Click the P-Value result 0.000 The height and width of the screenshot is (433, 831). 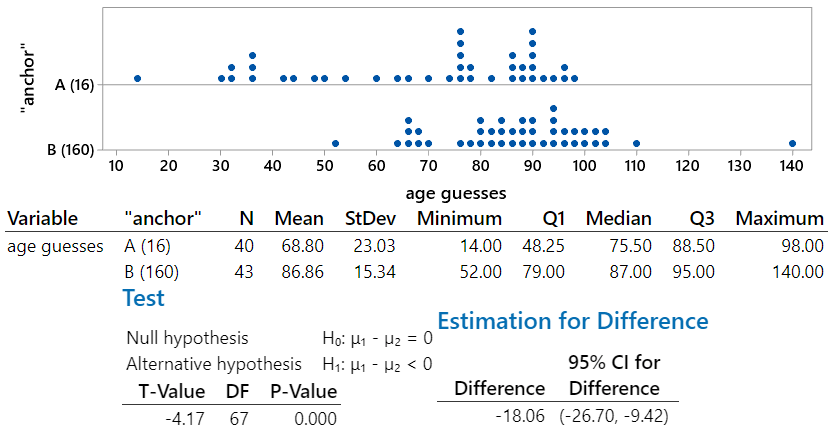point(314,418)
